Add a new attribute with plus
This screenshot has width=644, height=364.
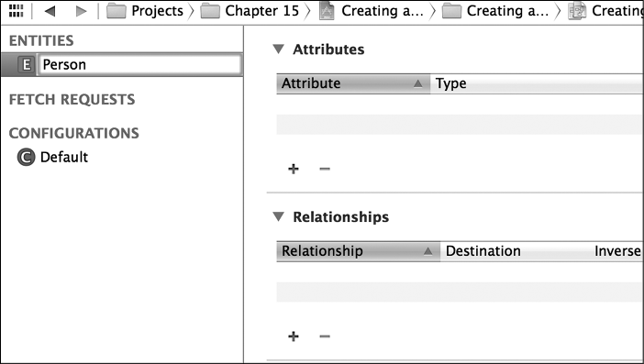[x=294, y=169]
